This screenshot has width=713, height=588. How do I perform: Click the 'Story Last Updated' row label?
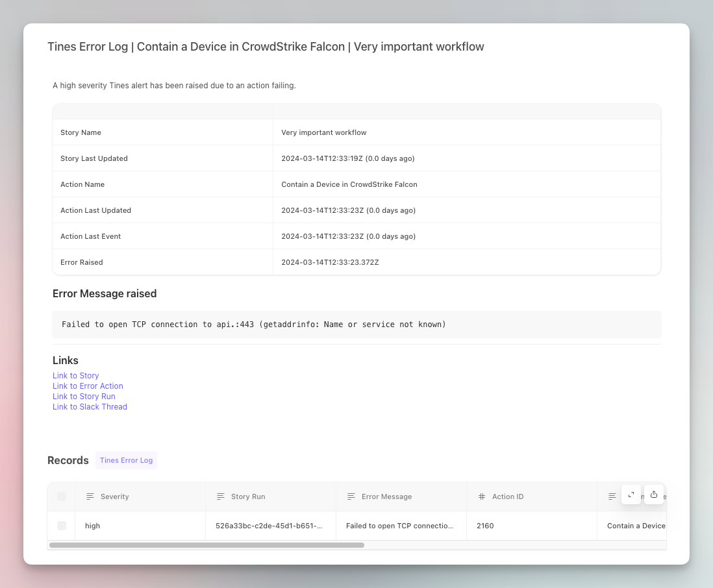pyautogui.click(x=94, y=158)
